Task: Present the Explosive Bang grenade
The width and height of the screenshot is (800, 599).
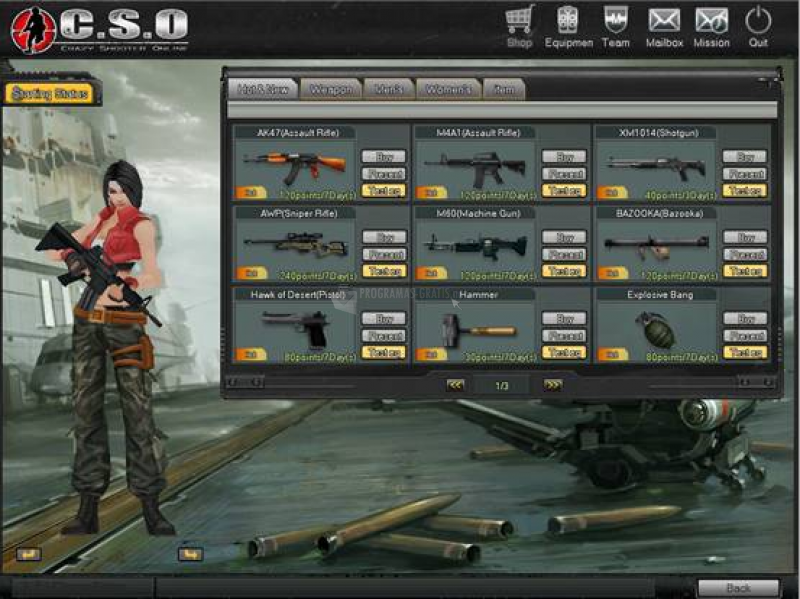Action: tap(745, 336)
